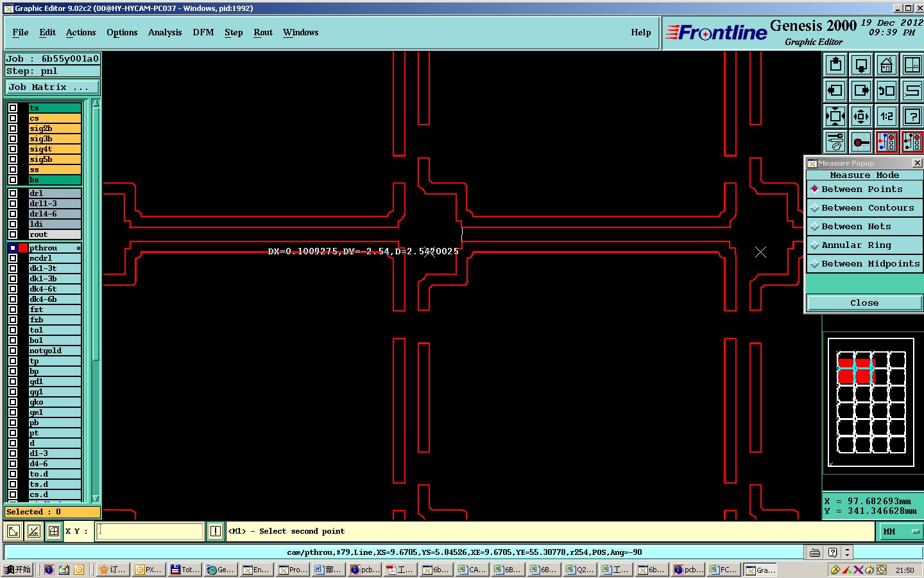924x578 pixels.
Task: Select Annular Ring measure mode
Action: click(x=864, y=245)
